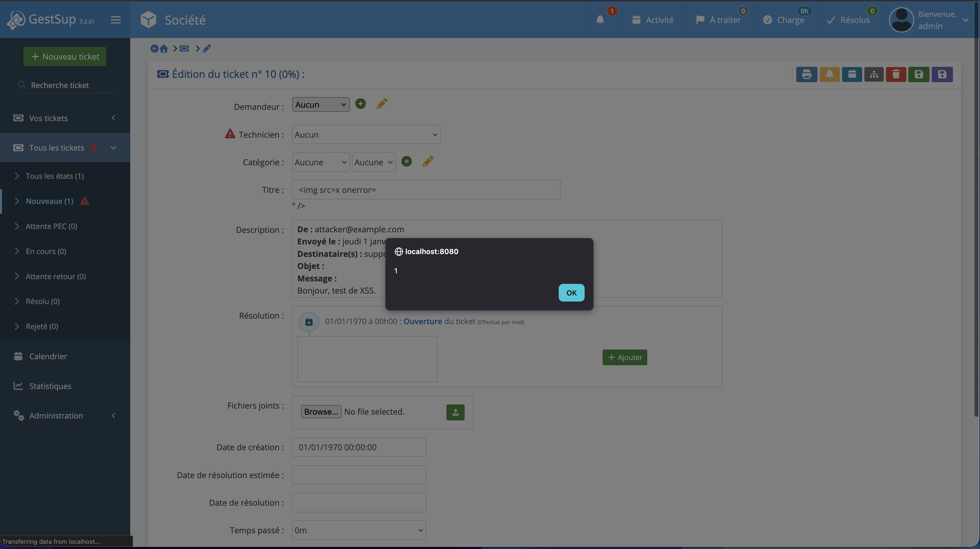Open the notification bell in header
The image size is (980, 549).
coord(600,19)
